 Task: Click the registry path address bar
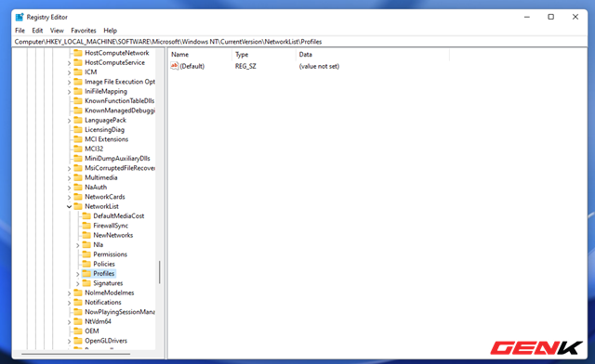[x=299, y=42]
